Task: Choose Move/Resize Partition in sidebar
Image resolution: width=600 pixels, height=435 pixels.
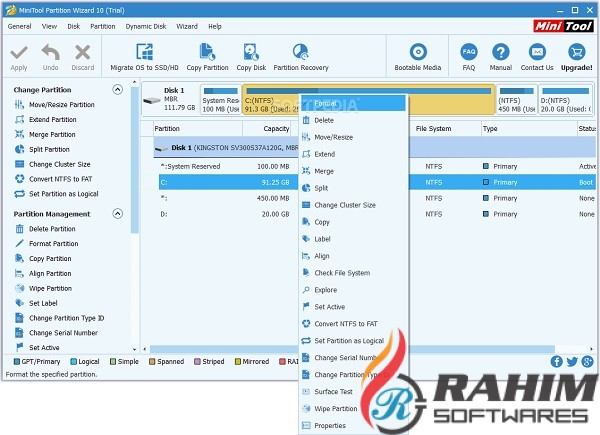Action: point(54,104)
